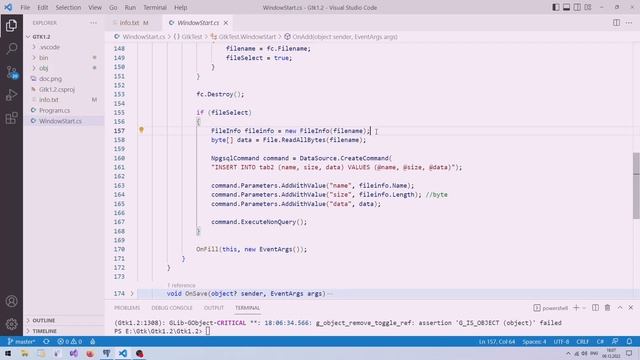
Task: Select the TERMINAL panel tab
Action: click(x=247, y=308)
